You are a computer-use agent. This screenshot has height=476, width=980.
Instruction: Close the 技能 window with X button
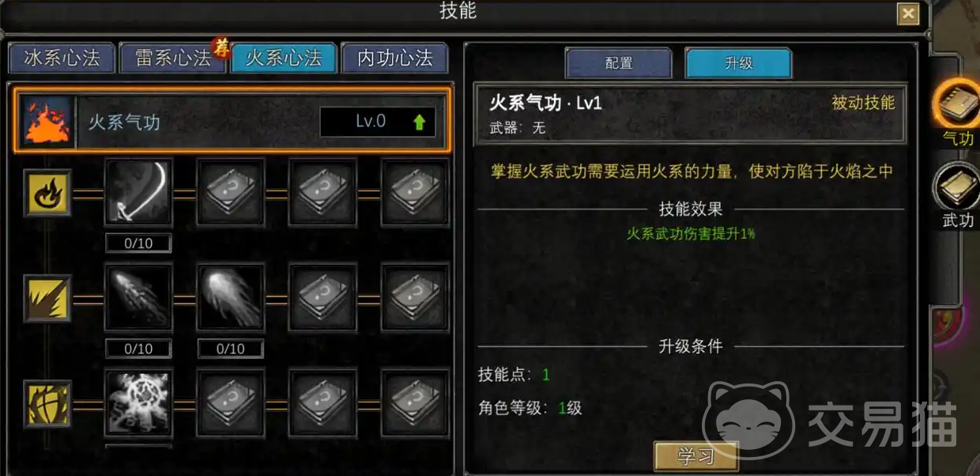(x=908, y=14)
